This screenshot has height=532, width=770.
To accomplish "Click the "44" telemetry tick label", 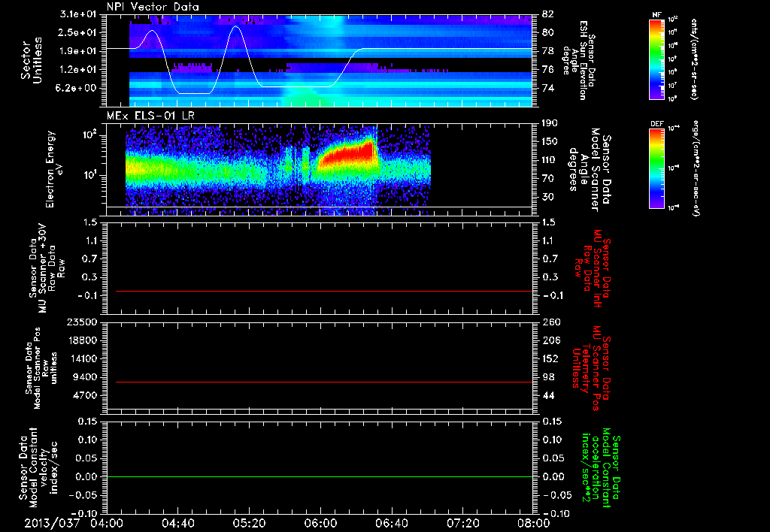I will tap(547, 395).
